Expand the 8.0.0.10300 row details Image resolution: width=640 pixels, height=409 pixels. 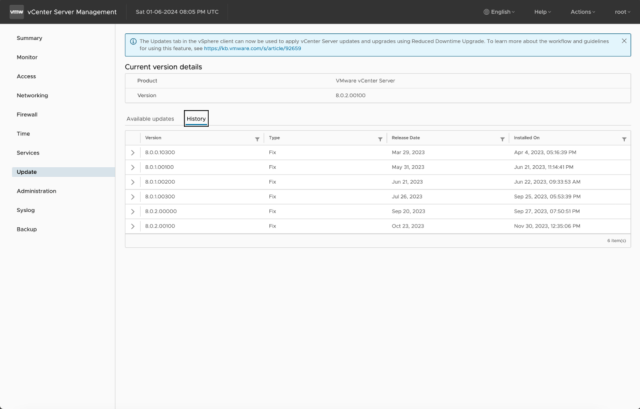pyautogui.click(x=133, y=153)
